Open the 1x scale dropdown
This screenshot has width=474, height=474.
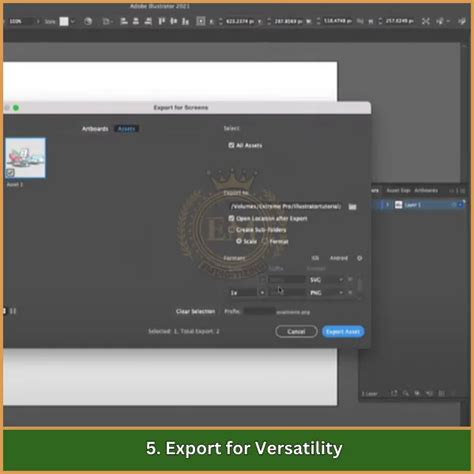[x=247, y=293]
